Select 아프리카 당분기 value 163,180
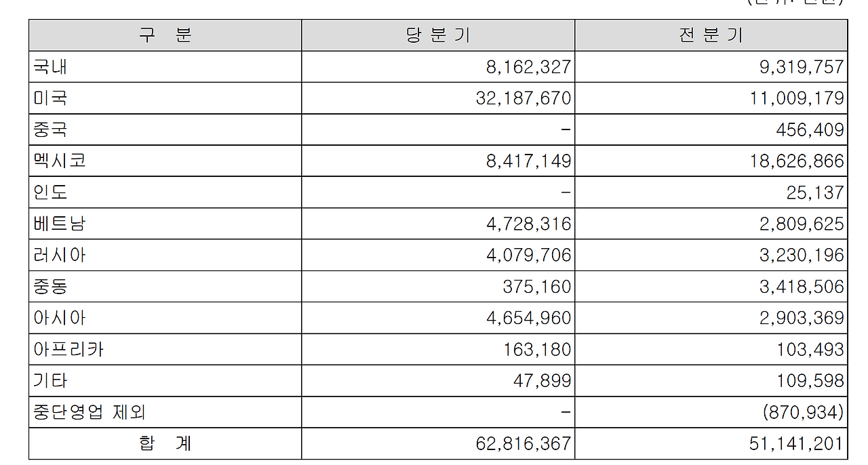The width and height of the screenshot is (868, 465). (538, 350)
